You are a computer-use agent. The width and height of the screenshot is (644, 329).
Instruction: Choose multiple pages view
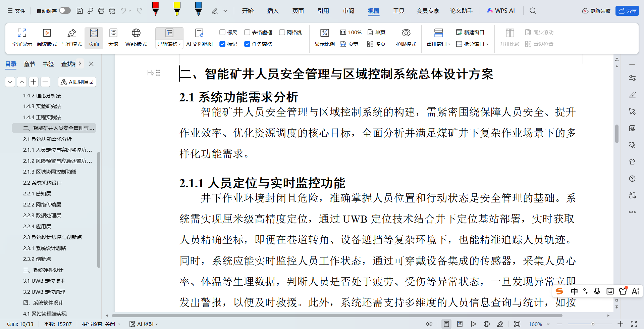[x=376, y=44]
